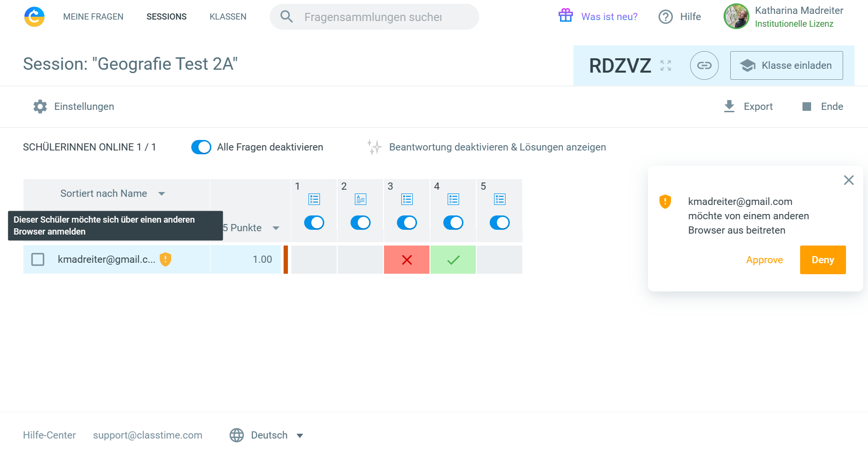Screen dimensions: 868x450
Task: Open question 2 text-type icon
Action: 361,199
